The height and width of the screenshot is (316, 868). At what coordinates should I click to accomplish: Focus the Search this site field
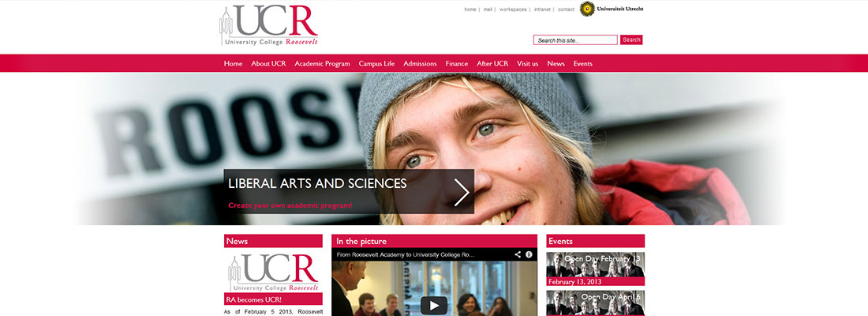pos(575,40)
